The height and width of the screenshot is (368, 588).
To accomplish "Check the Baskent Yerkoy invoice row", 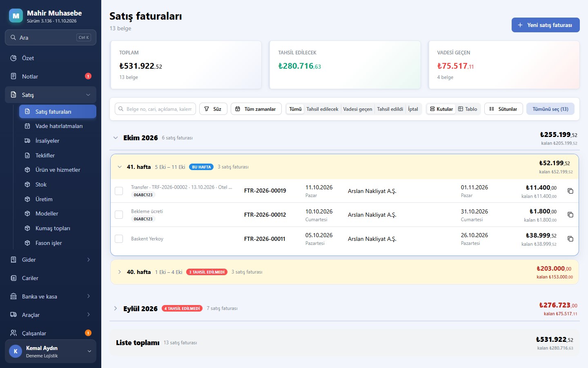I will 119,239.
